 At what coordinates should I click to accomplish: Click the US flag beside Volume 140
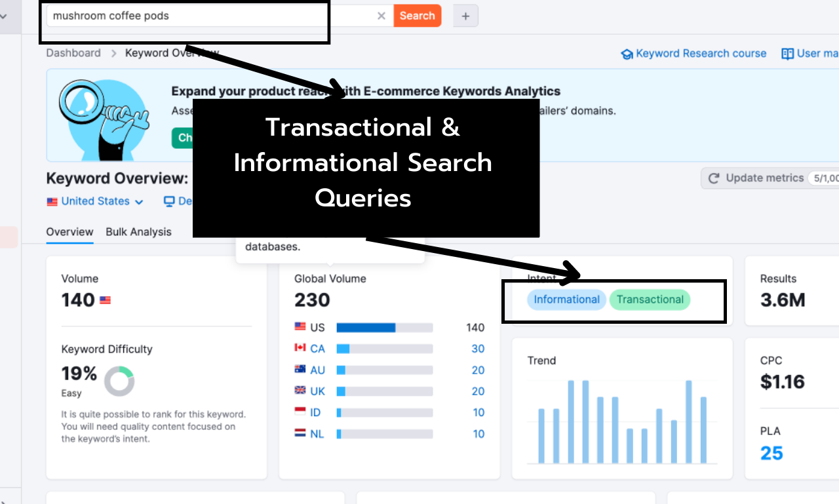pos(105,300)
